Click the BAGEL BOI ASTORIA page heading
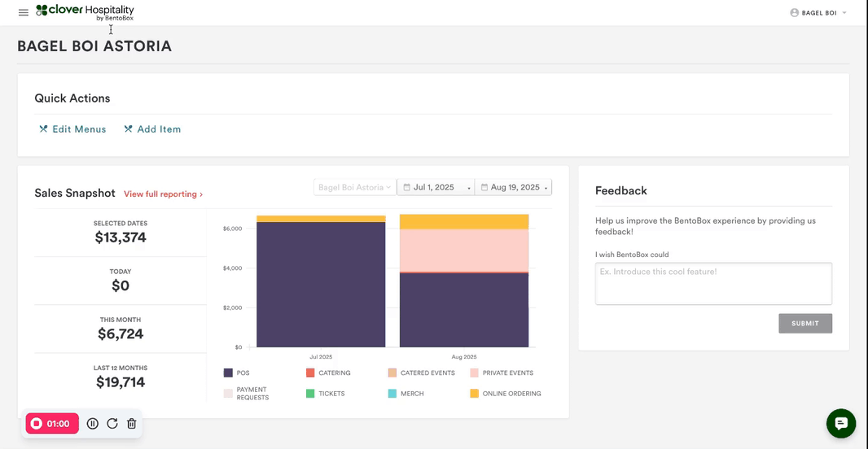This screenshot has width=868, height=449. [x=94, y=46]
